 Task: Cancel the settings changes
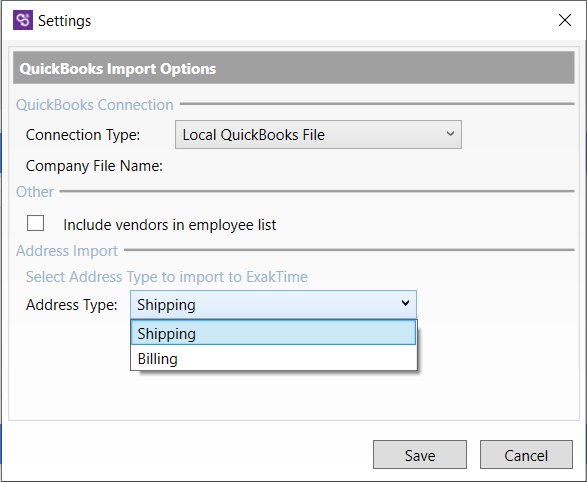[x=526, y=455]
